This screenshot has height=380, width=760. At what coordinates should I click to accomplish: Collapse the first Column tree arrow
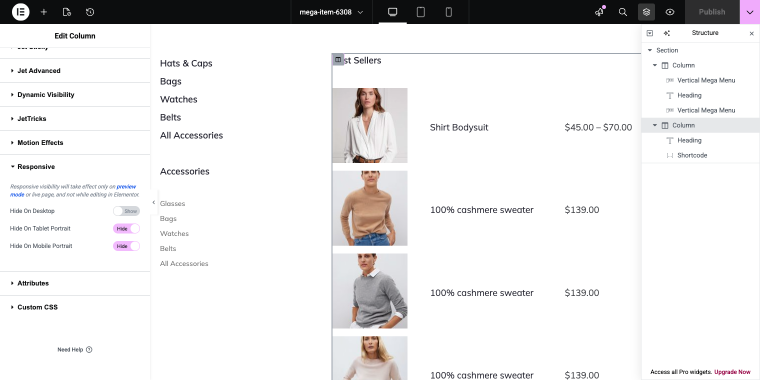[x=655, y=65]
